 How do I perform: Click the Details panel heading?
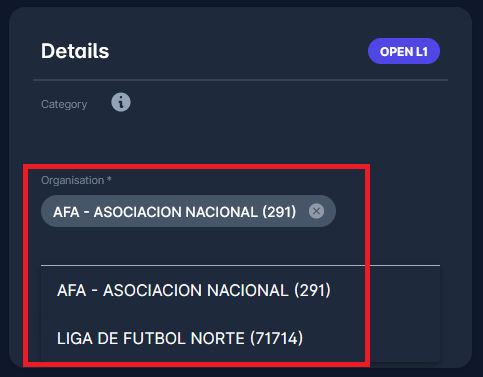75,51
